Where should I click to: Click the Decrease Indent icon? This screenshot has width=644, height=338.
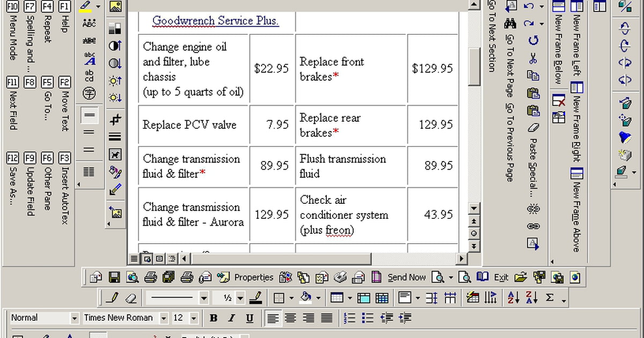(386, 318)
